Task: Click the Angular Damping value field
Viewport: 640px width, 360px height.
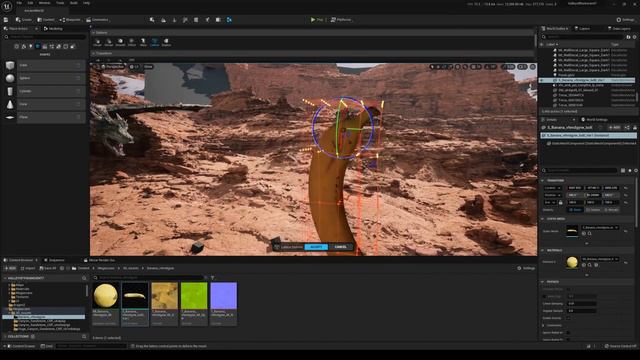Action: (582, 311)
